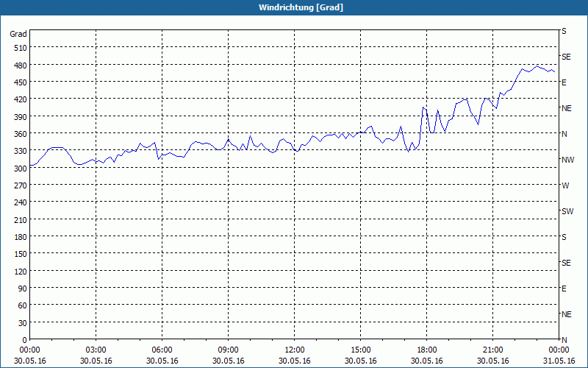Select the y-axis value "240"
Viewport: 588px width, 368px height.
(x=21, y=202)
